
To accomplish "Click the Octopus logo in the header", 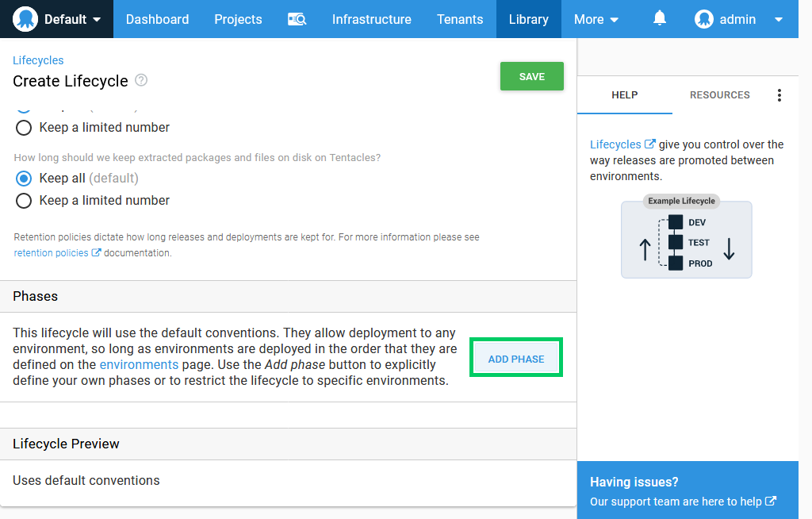I will pyautogui.click(x=25, y=19).
